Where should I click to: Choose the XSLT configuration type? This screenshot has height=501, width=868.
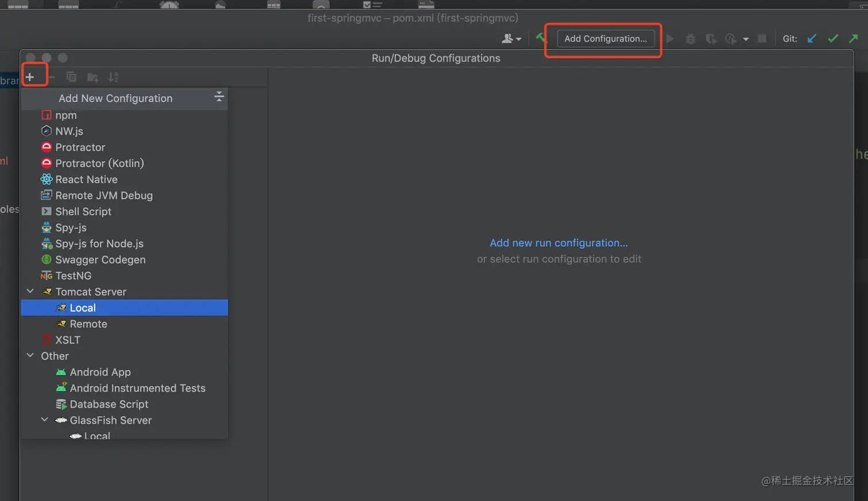pyautogui.click(x=125, y=340)
